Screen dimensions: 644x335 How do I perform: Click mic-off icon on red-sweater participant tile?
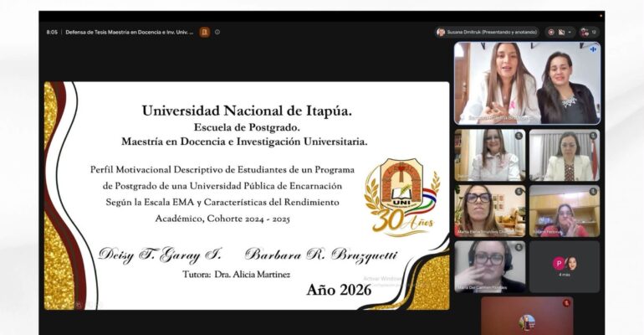[593, 192]
